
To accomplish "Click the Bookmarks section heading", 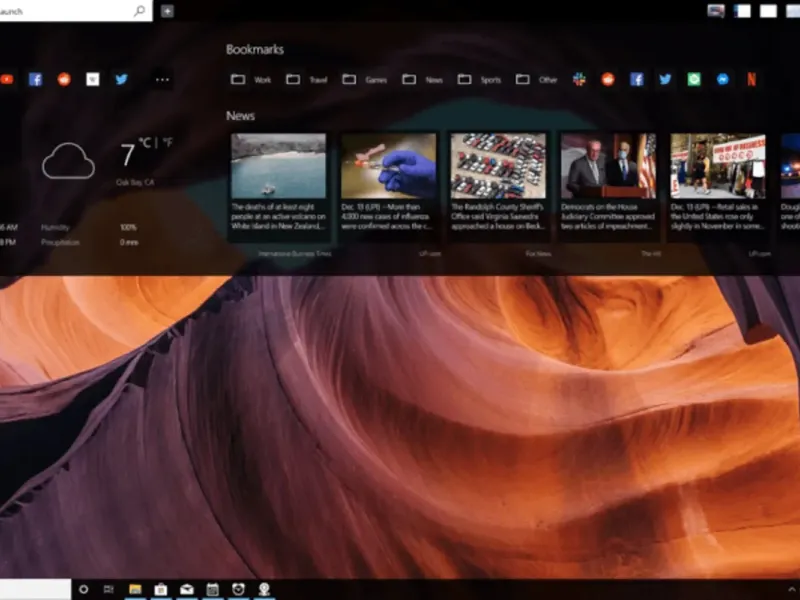I will coord(255,49).
